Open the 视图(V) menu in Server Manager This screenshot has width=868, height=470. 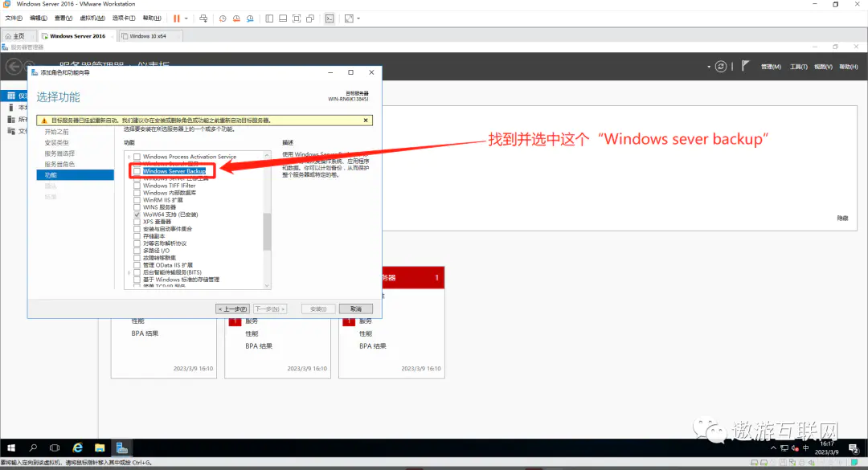coord(823,67)
